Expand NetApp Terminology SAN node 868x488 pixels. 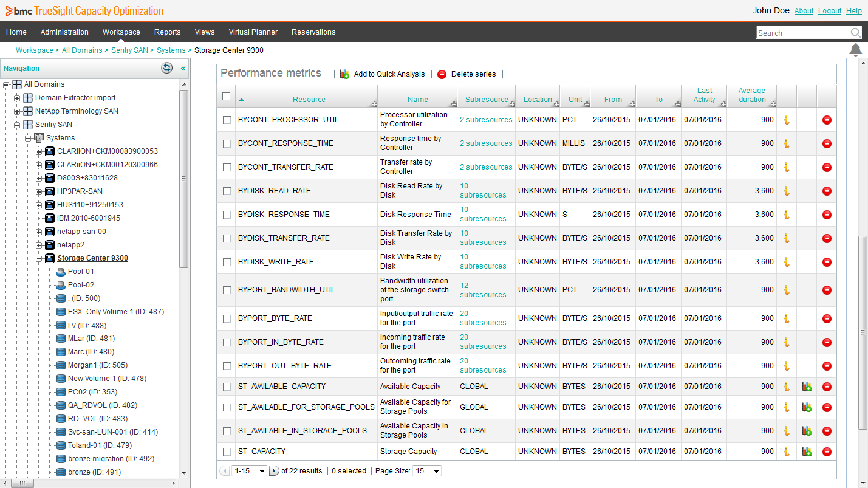point(17,111)
